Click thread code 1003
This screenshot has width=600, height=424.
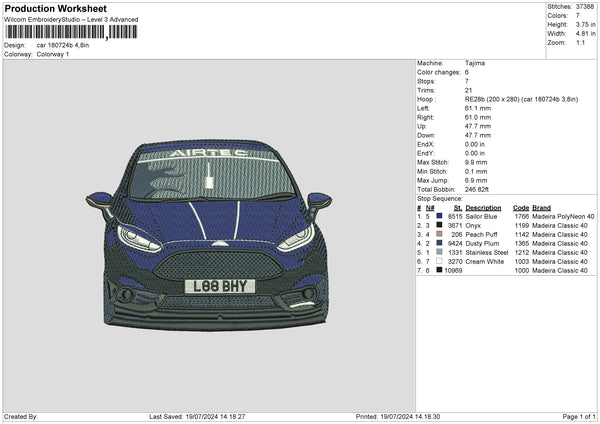click(522, 262)
